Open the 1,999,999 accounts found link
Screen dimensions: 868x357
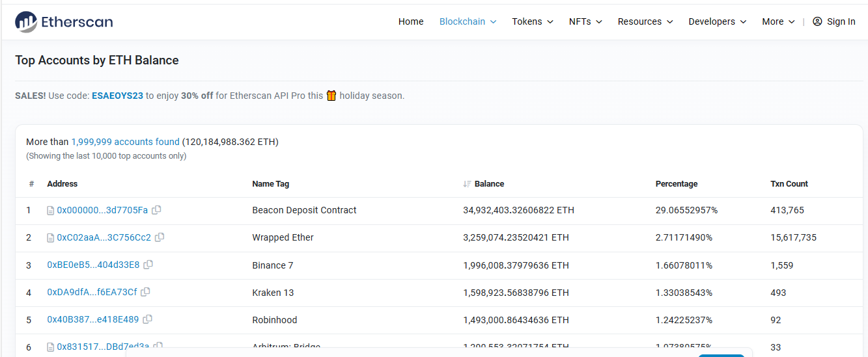point(125,142)
